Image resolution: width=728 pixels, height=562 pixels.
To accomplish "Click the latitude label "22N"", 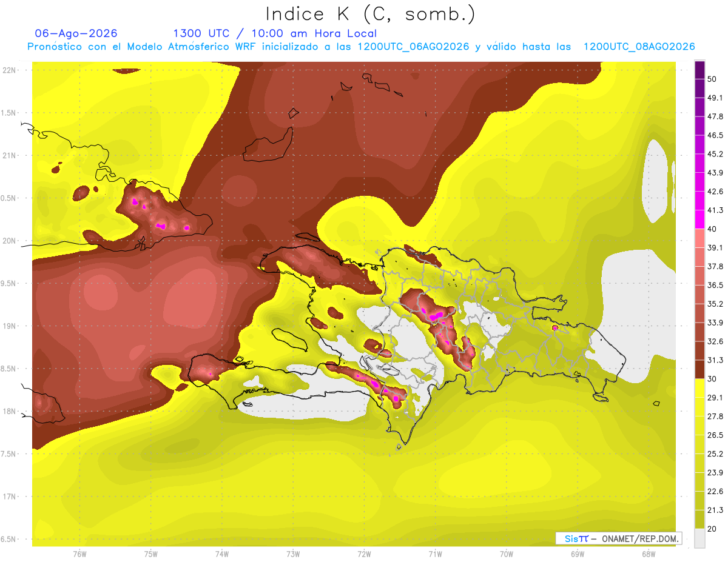I will [10, 70].
